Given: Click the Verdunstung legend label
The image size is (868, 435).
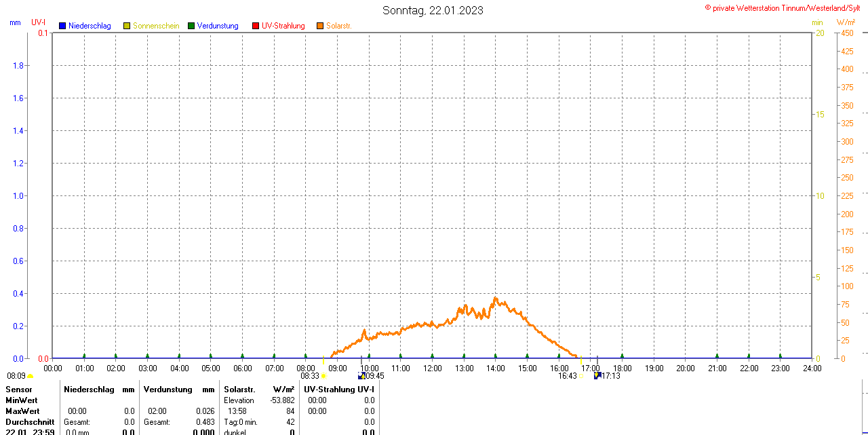Looking at the screenshot, I should click(218, 26).
